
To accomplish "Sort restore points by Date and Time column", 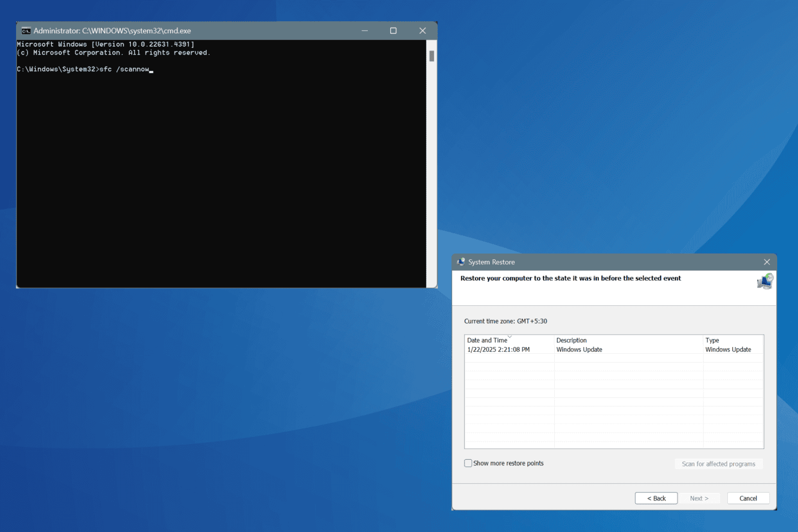I will pyautogui.click(x=510, y=340).
